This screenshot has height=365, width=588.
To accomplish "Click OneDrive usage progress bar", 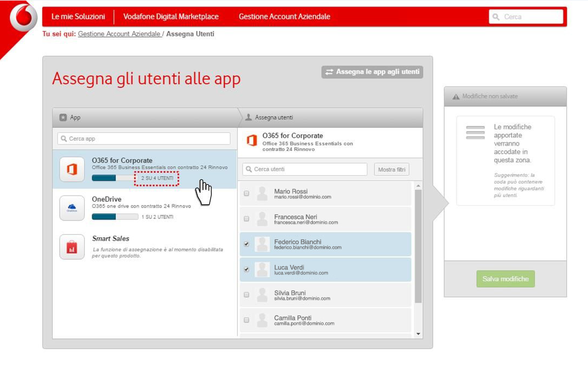I will [x=115, y=217].
